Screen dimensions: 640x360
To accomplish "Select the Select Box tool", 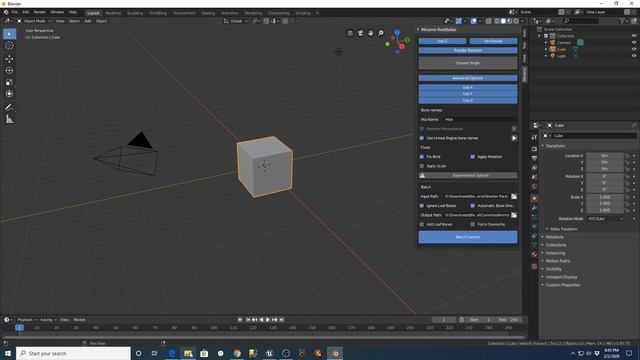I will pyautogui.click(x=9, y=34).
